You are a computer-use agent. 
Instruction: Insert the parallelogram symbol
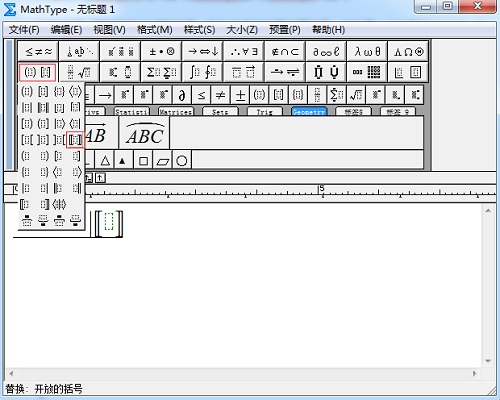162,161
